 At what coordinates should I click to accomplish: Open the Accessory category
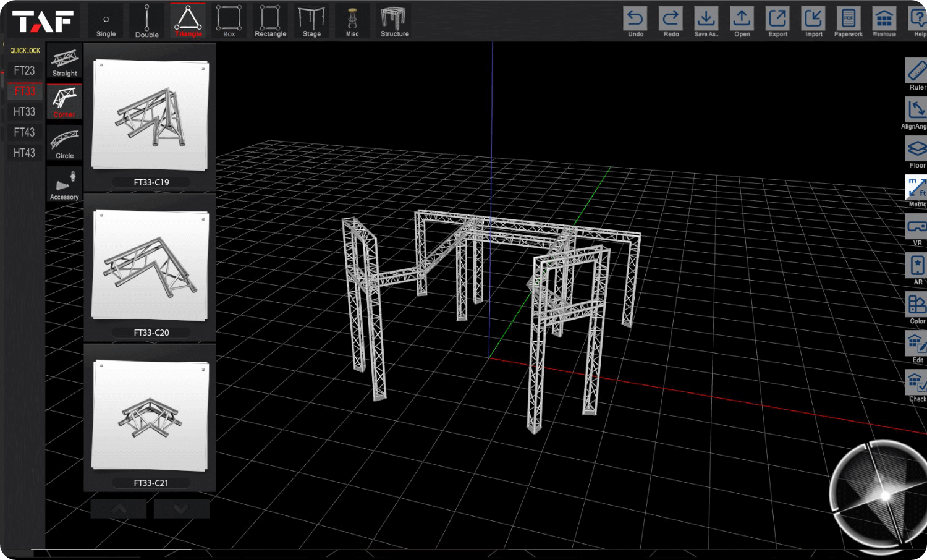(x=64, y=184)
